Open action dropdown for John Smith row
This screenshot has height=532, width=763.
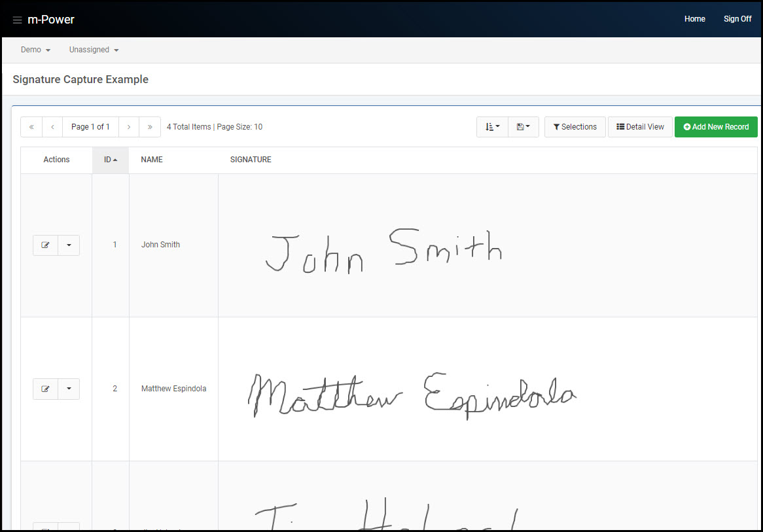coord(69,245)
